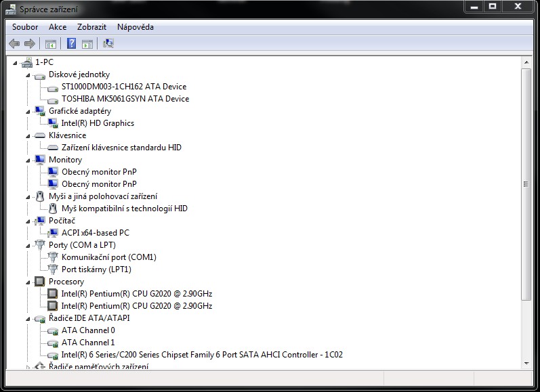This screenshot has width=540, height=392.
Task: Click the ST1000DM003-1CH162 disk icon
Action: click(53, 88)
